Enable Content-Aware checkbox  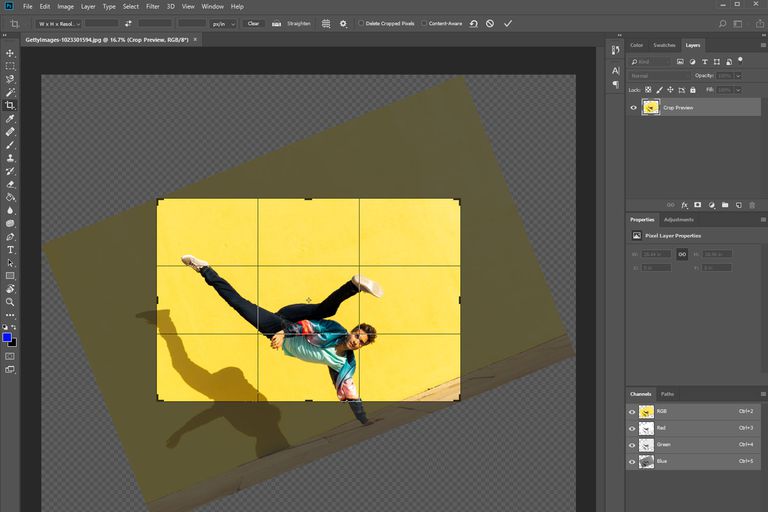click(x=424, y=23)
